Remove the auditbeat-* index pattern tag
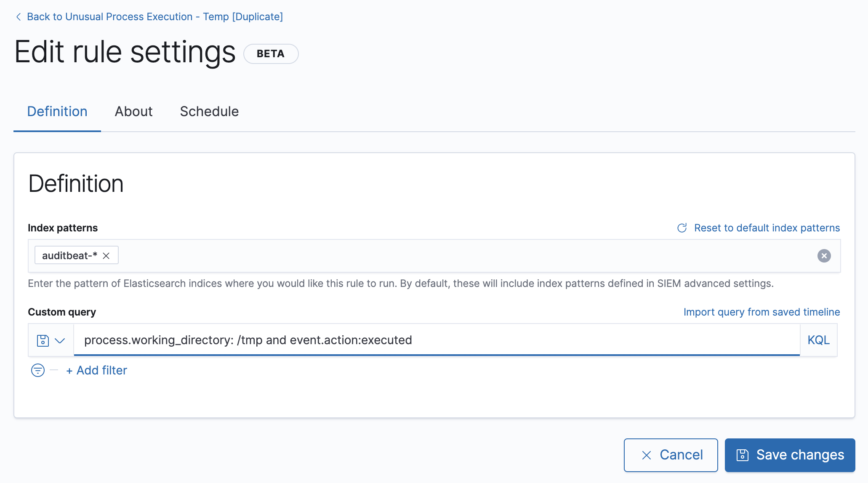Image resolution: width=868 pixels, height=483 pixels. pos(106,256)
